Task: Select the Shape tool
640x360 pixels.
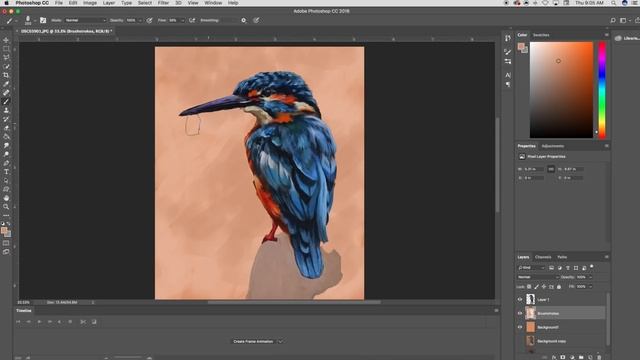Action: [6, 189]
